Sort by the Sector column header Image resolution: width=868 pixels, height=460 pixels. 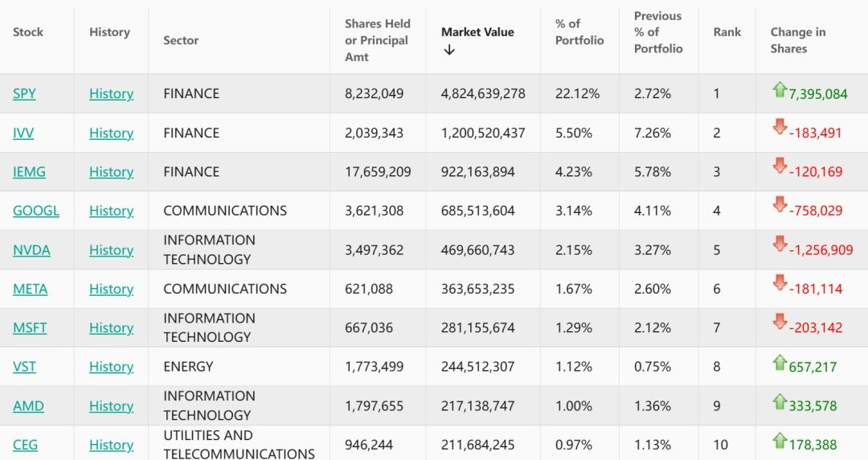181,40
